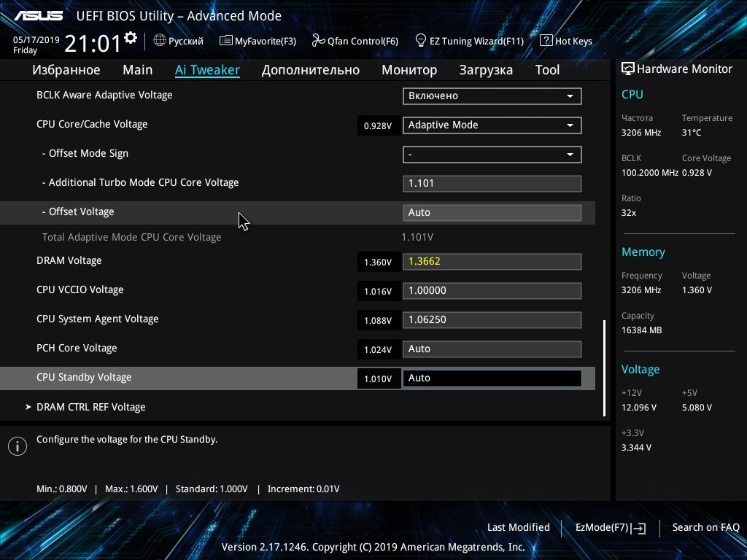Launch EZ Tuning Wizard bulb icon
747x560 pixels.
pos(421,41)
